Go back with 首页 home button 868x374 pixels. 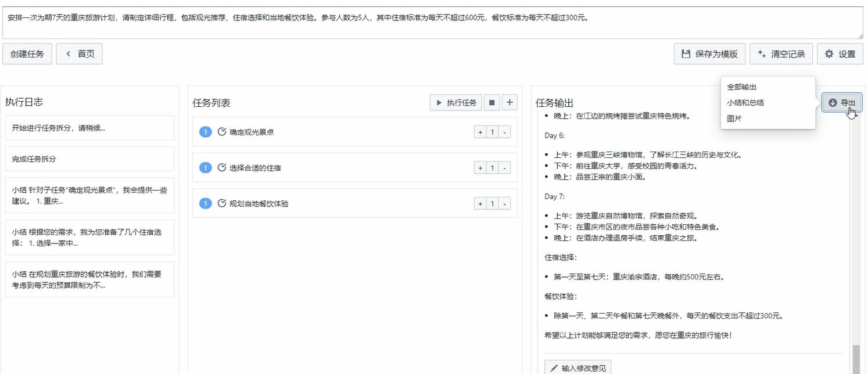click(x=79, y=54)
